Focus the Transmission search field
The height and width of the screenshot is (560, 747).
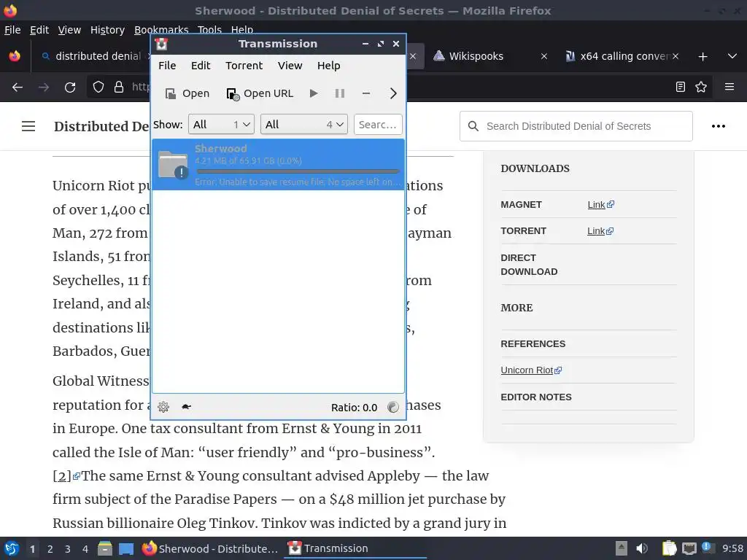coord(379,124)
